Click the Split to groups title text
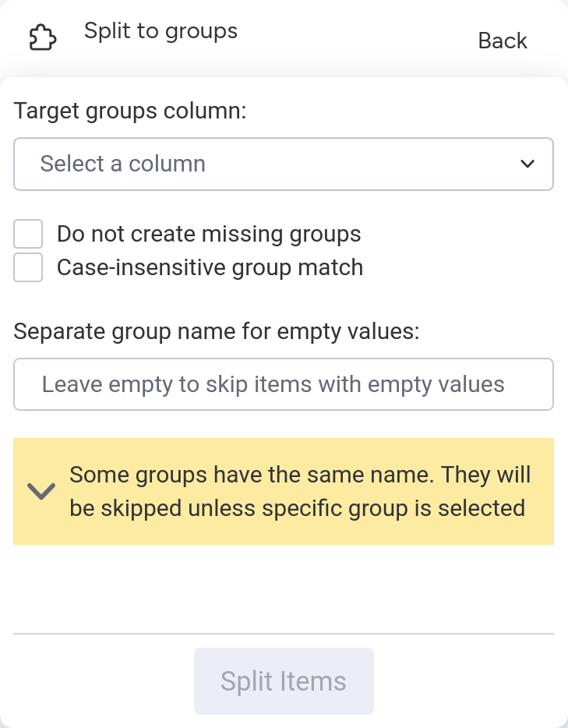The image size is (568, 728). (x=161, y=31)
